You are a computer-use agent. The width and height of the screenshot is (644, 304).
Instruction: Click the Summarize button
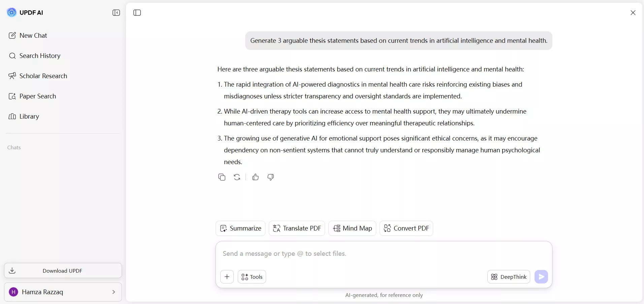tap(240, 228)
